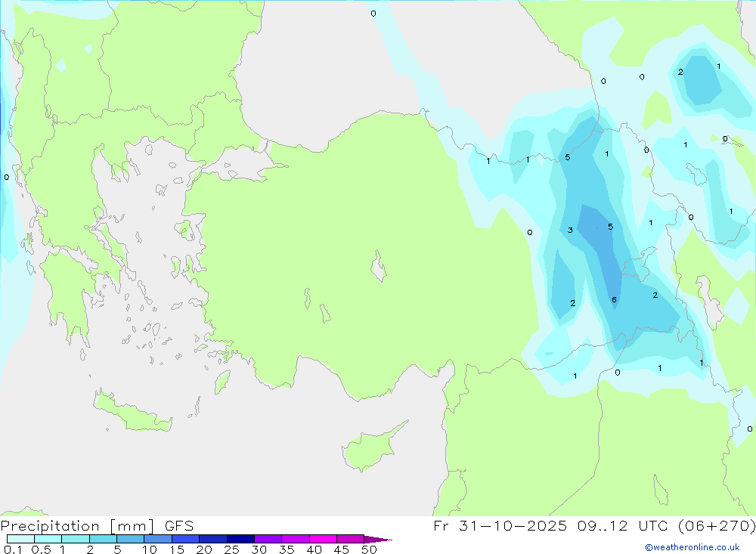Select the 2 to 5 mm legend swatch
This screenshot has height=554, width=756.
[x=103, y=539]
